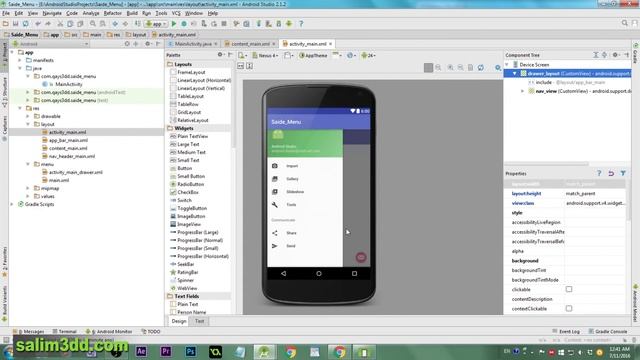640x360 pixels.
Task: Click the Properties restore default arrow
Action: coord(611,173)
